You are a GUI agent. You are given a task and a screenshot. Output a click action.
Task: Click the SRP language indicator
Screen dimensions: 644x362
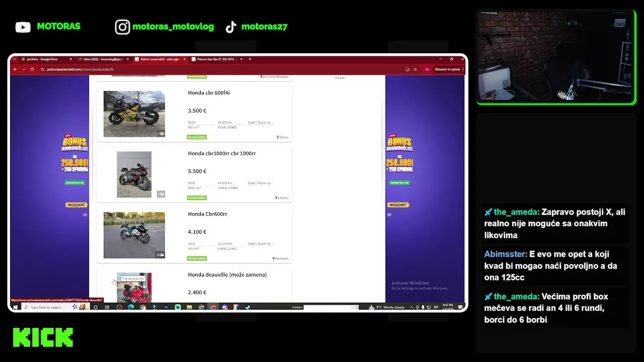(436, 307)
